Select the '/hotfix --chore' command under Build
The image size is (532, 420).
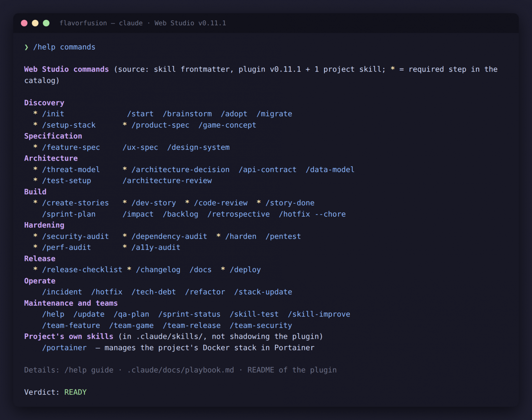pos(312,214)
